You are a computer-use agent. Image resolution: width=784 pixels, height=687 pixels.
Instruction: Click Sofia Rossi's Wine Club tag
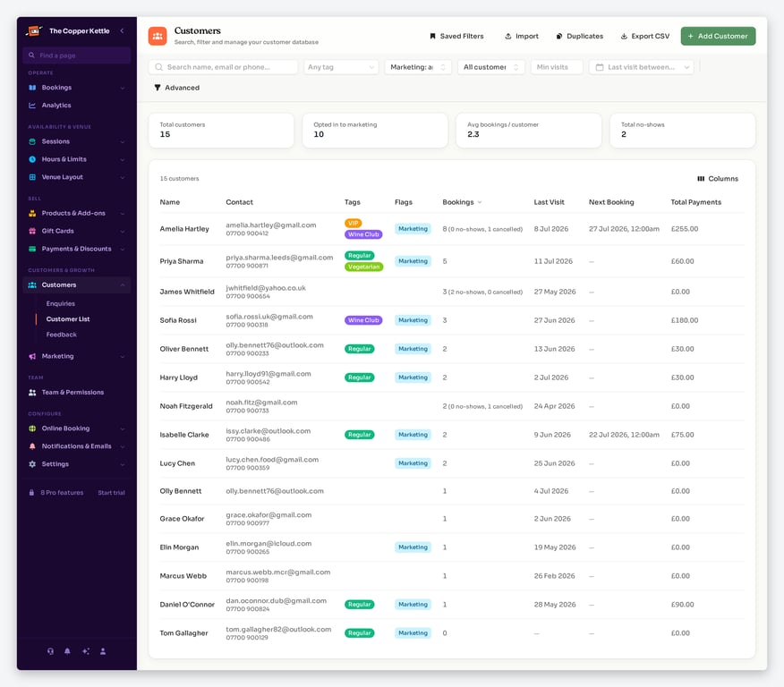(363, 320)
